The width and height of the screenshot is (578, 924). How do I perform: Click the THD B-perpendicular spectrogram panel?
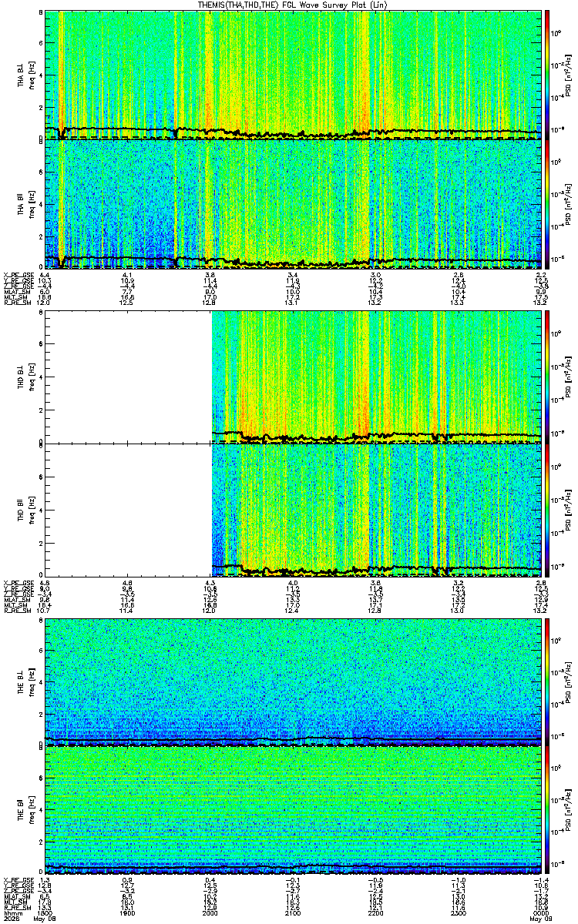[293, 379]
